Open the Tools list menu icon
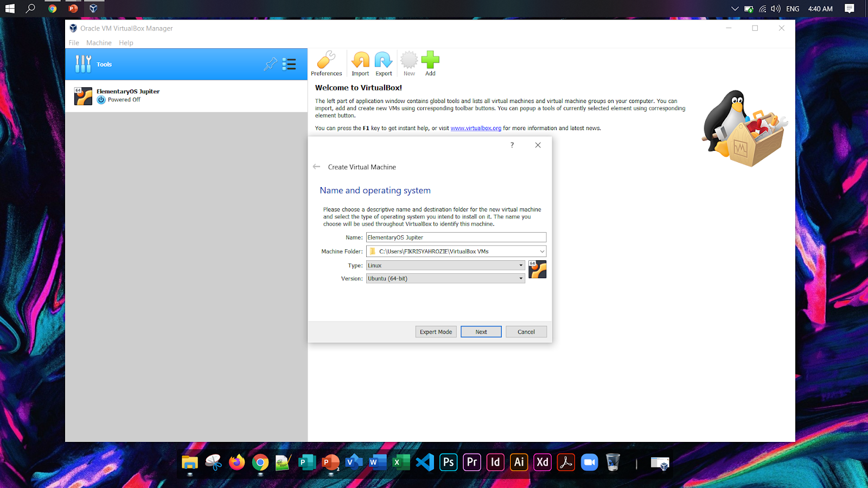The width and height of the screenshot is (868, 488). (x=289, y=65)
